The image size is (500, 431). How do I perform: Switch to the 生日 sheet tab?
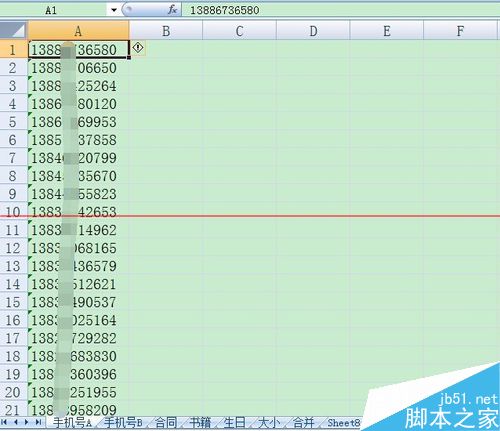point(234,423)
